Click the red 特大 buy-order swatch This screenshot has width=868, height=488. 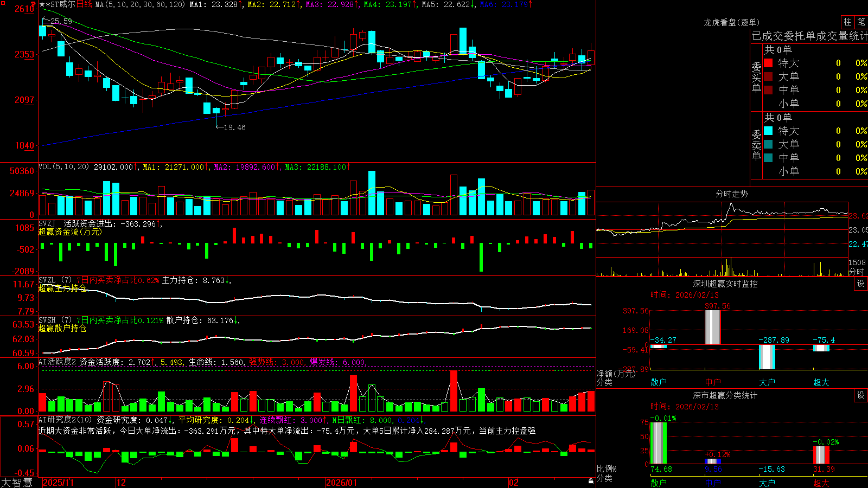point(768,63)
